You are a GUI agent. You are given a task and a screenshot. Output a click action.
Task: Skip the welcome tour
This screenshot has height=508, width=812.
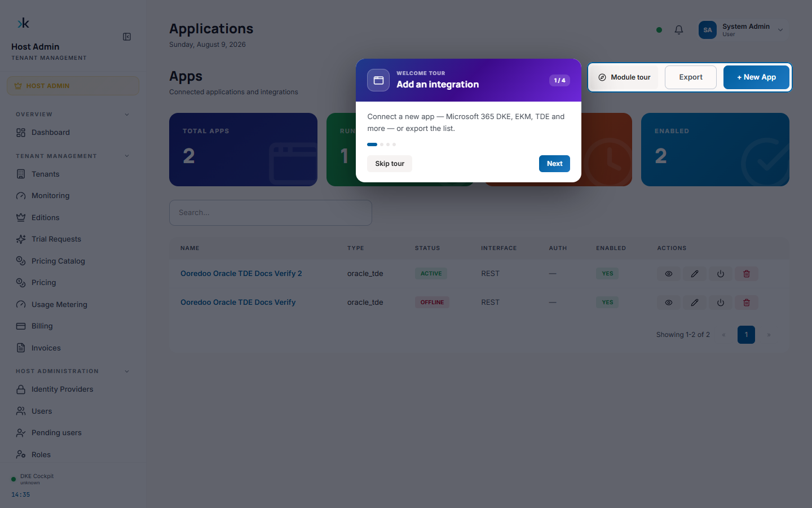click(390, 164)
